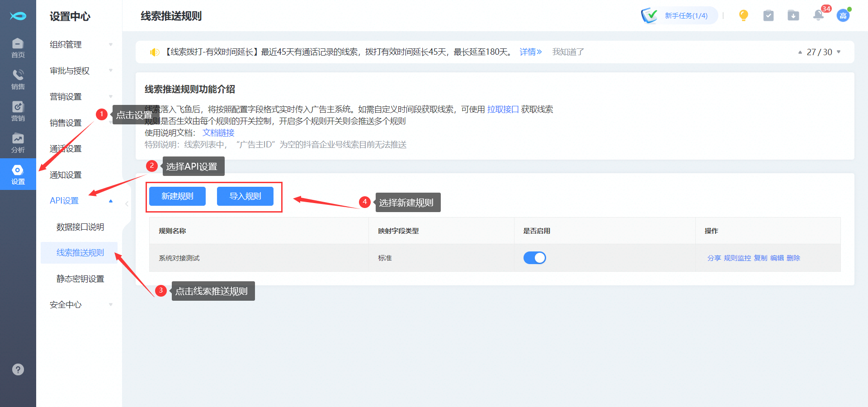Expand the 组织管理 menu chevron
Screen dimensions: 868x407
111,45
